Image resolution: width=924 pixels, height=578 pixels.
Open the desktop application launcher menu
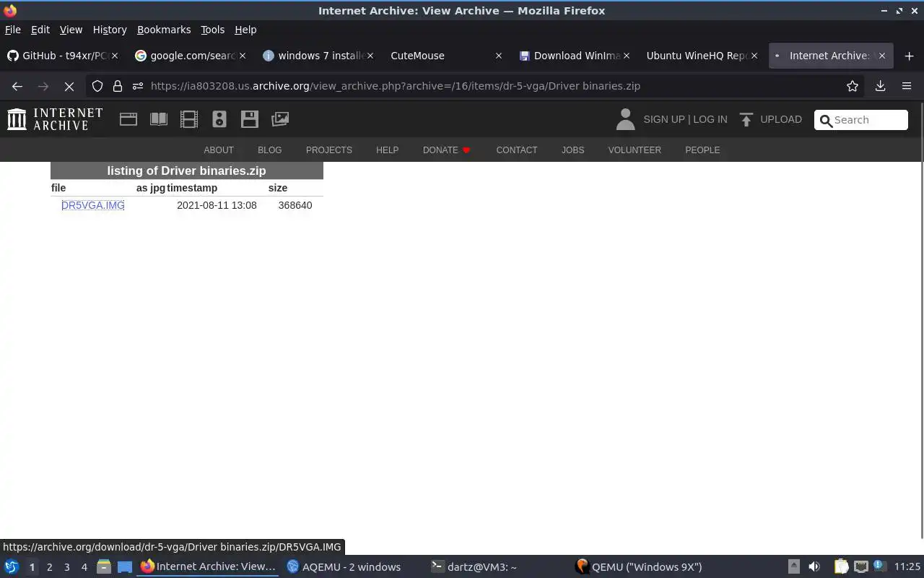tap(11, 566)
